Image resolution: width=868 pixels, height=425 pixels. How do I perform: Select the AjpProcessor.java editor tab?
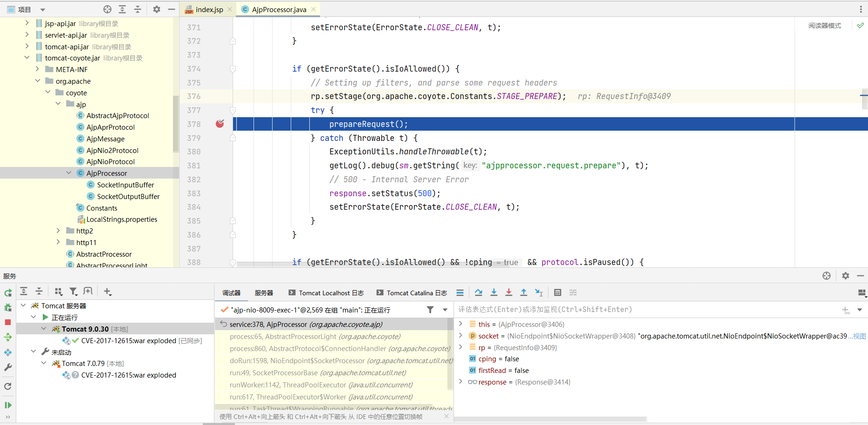coord(279,9)
